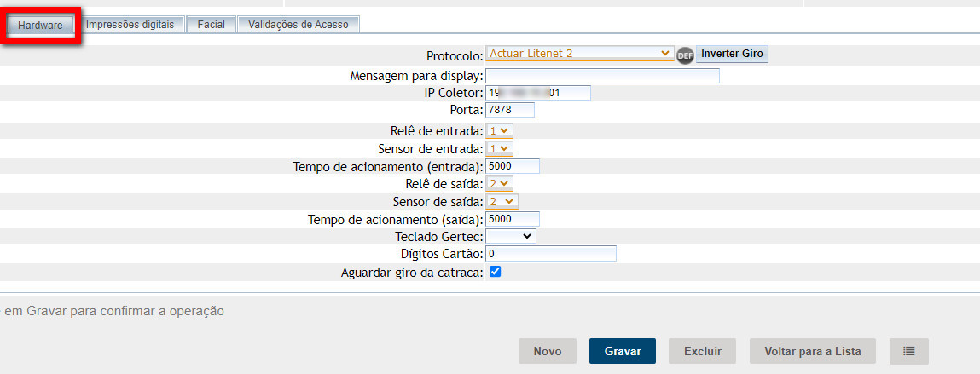Switch to the Hardware tab

tap(40, 26)
